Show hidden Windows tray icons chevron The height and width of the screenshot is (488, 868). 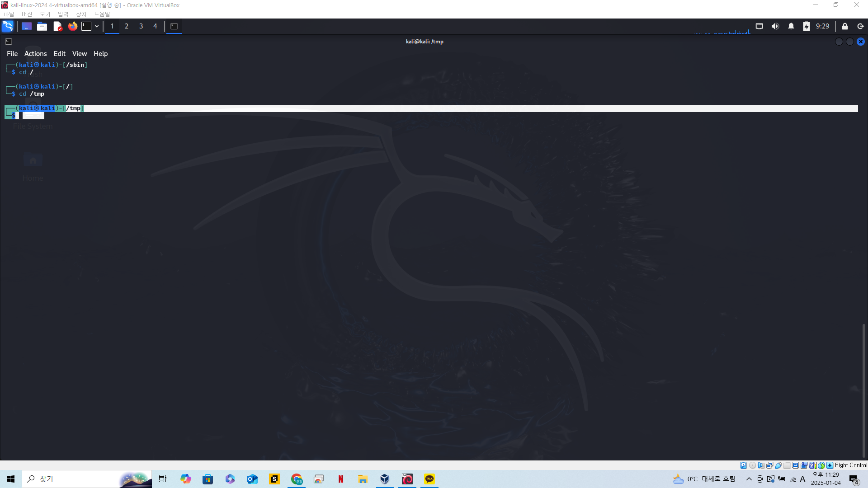click(749, 479)
